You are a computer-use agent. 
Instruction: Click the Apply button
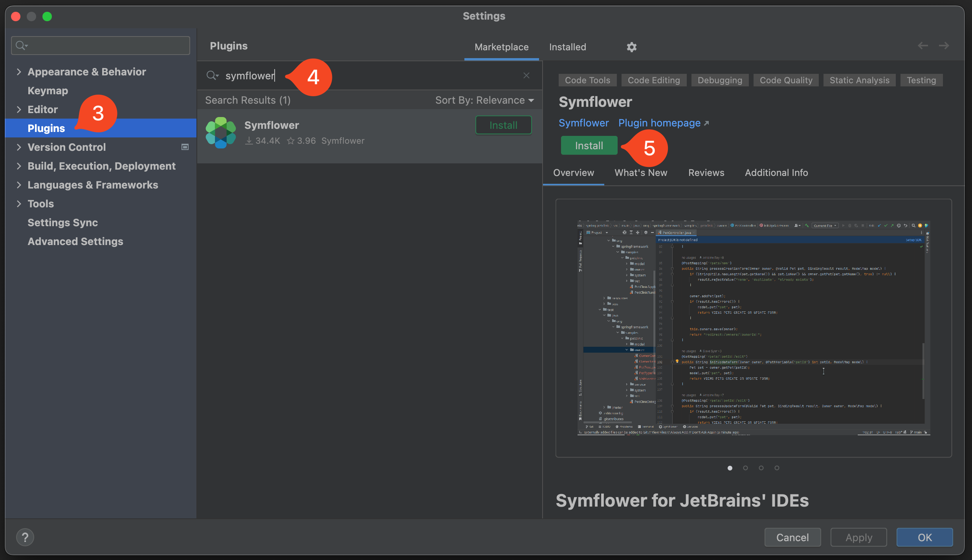(858, 537)
